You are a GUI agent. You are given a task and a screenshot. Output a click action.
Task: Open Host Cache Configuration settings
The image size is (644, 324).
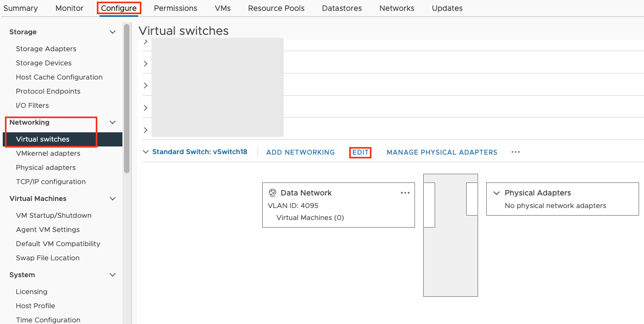coord(59,77)
